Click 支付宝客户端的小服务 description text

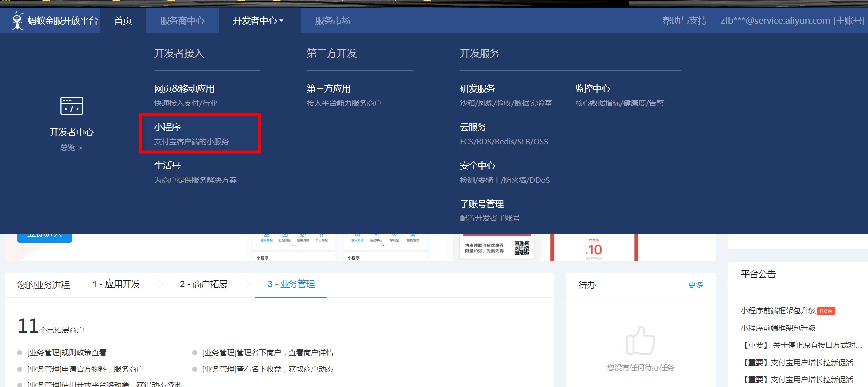pyautogui.click(x=191, y=142)
